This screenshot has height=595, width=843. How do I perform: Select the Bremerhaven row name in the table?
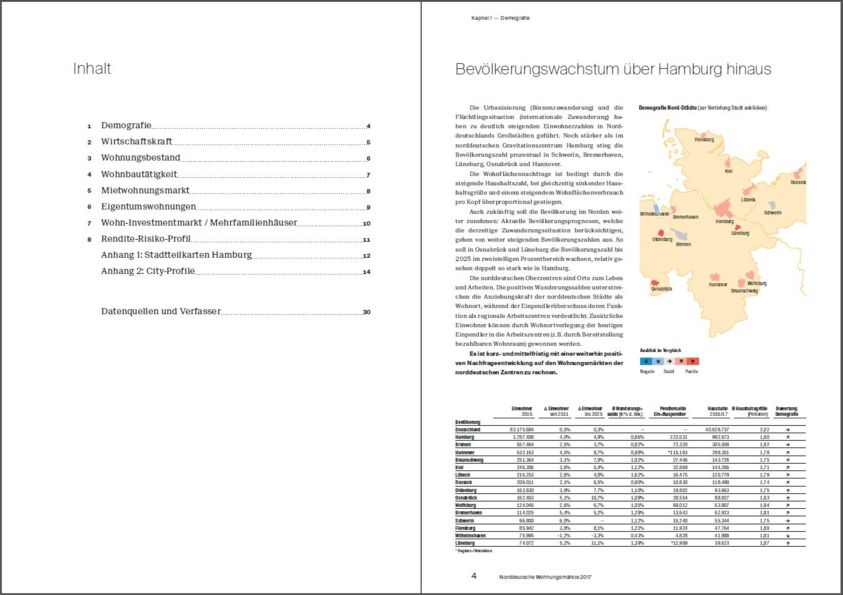pyautogui.click(x=468, y=513)
